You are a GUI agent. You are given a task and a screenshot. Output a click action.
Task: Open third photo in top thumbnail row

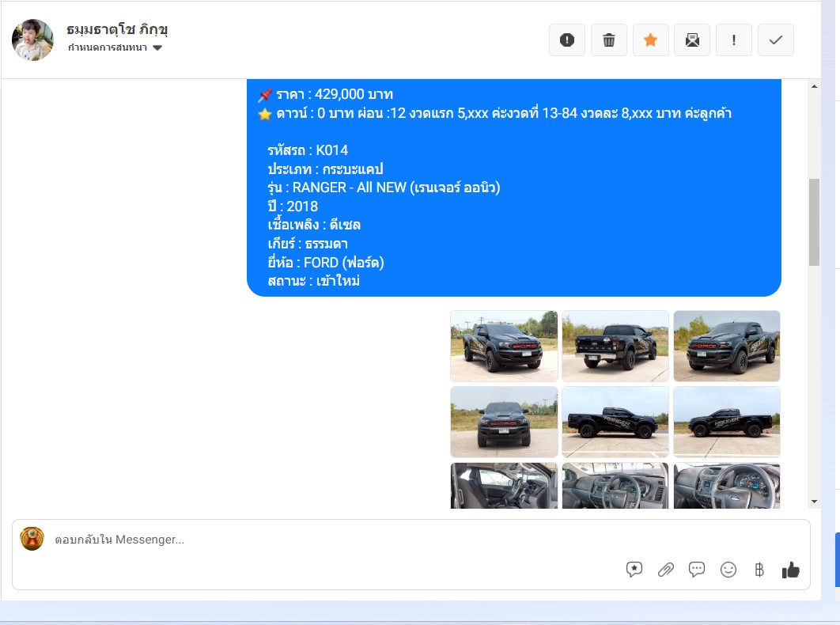click(x=727, y=347)
